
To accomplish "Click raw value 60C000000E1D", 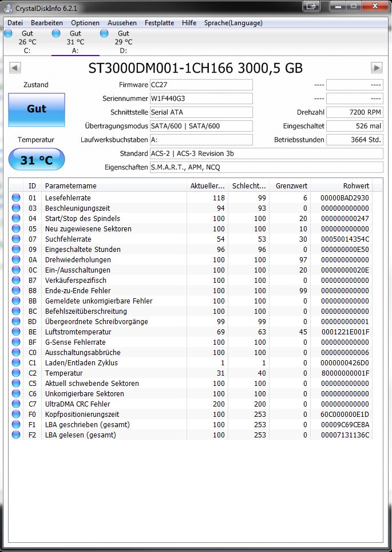I will coord(345,415).
